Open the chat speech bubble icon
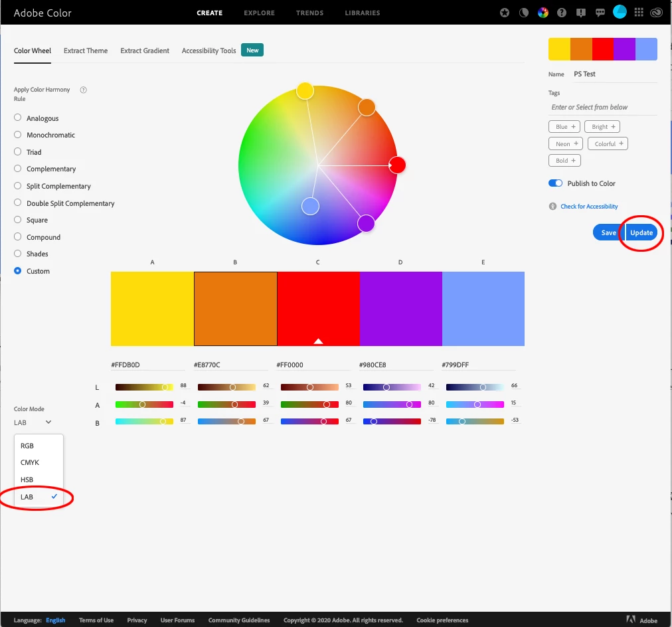The image size is (672, 627). pos(600,13)
